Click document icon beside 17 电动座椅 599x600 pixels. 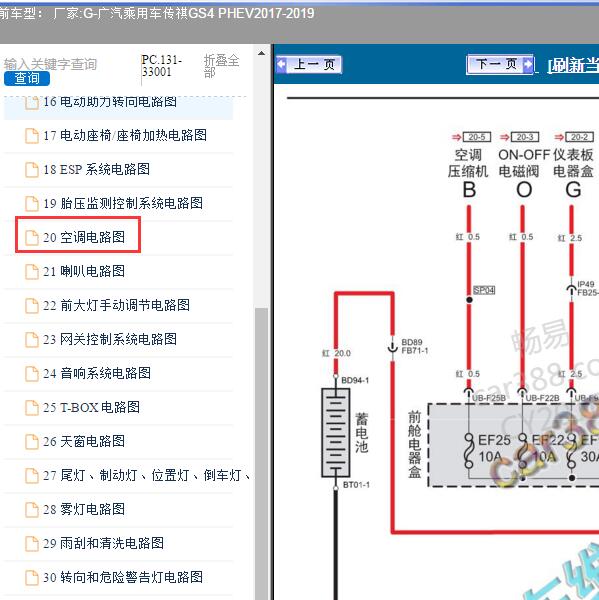tap(32, 136)
